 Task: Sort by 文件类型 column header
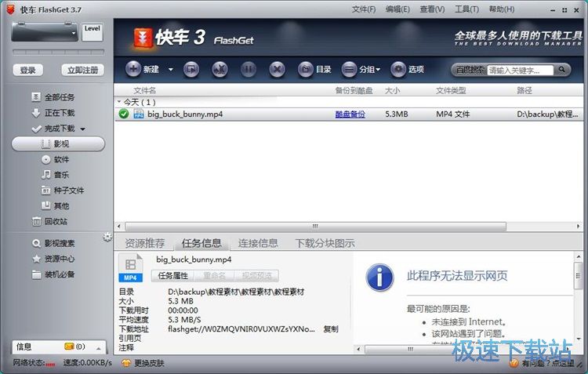451,90
